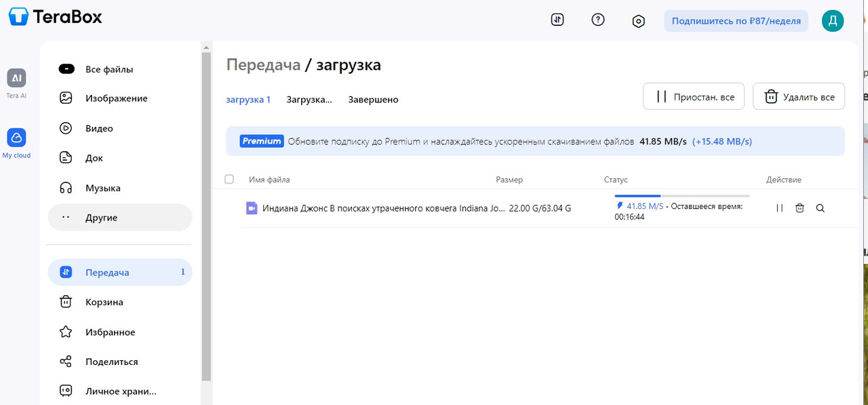Click the Изображение image icon

(66, 98)
